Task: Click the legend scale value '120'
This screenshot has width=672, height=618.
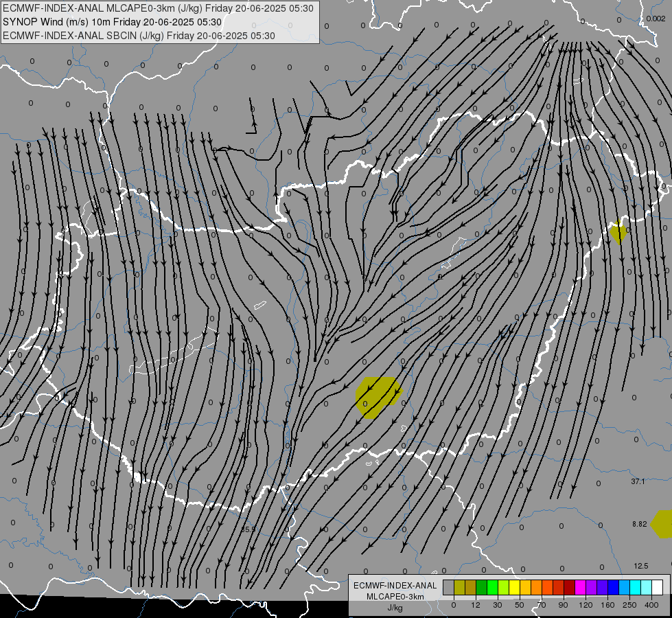Action: coord(586,605)
